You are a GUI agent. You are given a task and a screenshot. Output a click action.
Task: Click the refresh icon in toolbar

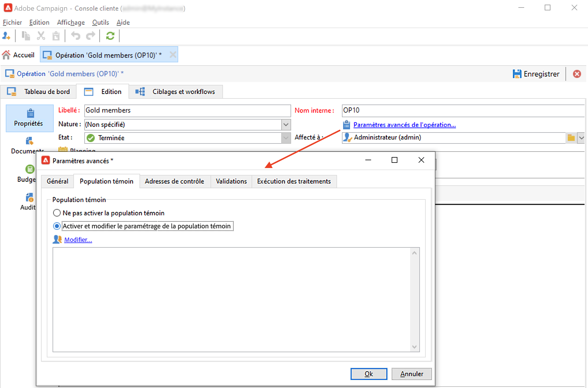coord(110,36)
